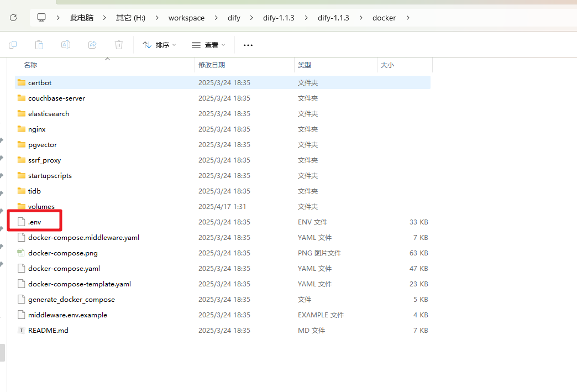
Task: Click the Rename icon in toolbar
Action: (66, 45)
